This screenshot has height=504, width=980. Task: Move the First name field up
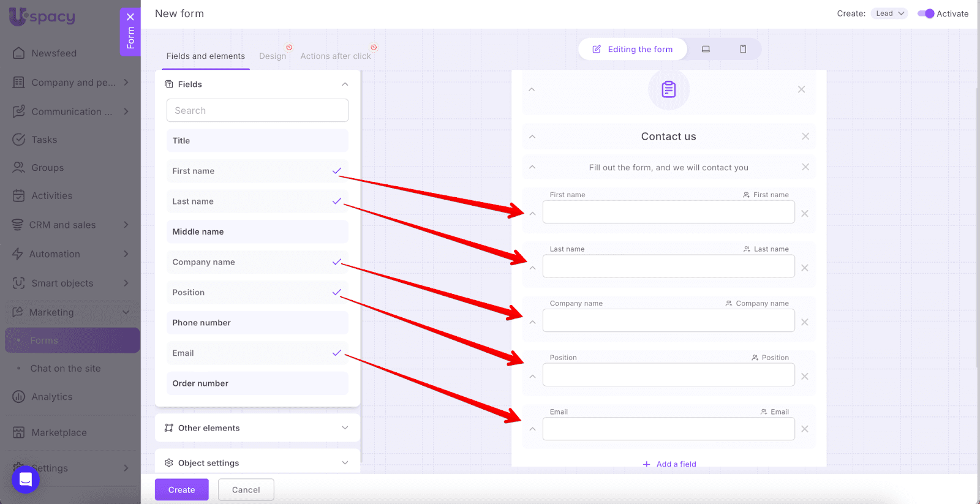tap(533, 214)
